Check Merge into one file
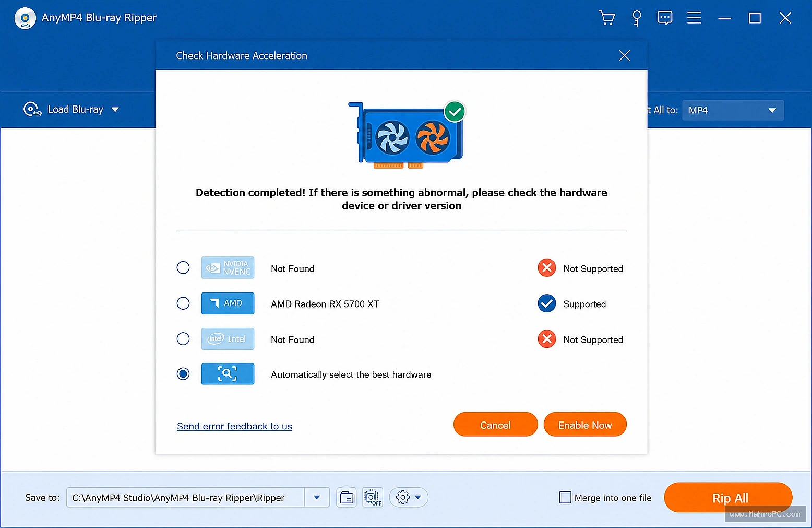812x528 pixels. point(565,498)
